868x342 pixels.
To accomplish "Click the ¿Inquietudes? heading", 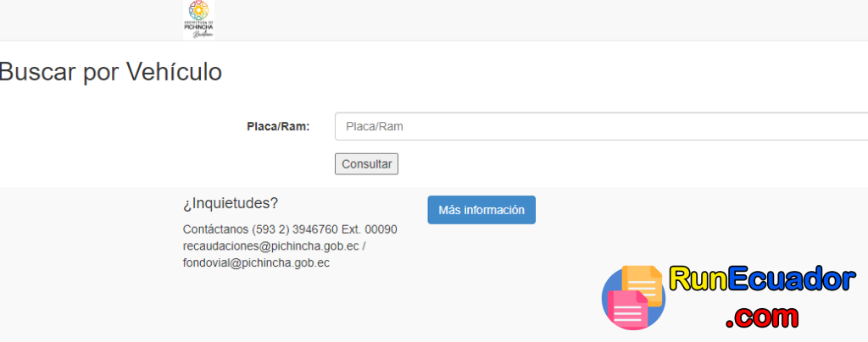I will (231, 203).
